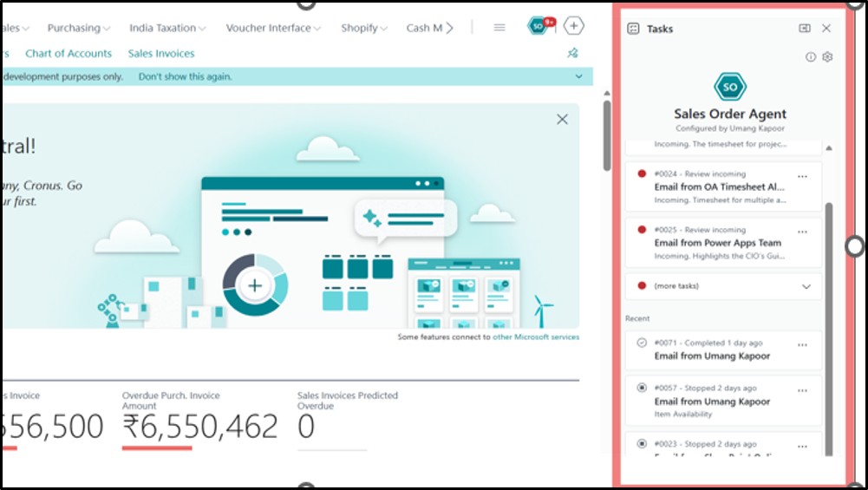Expand the Shopify menu

click(x=363, y=28)
